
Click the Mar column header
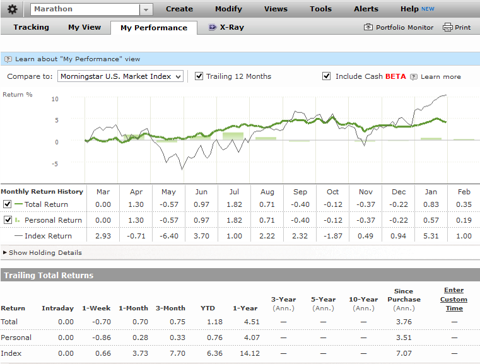(x=103, y=192)
